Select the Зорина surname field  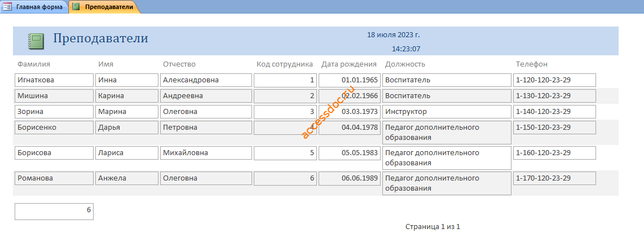(x=54, y=112)
